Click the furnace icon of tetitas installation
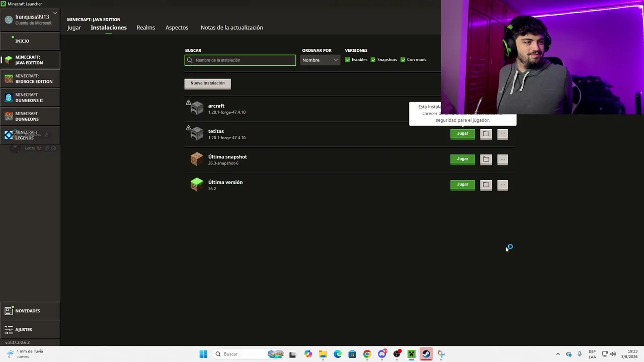Viewport: 644px width, 362px height. coord(197,134)
